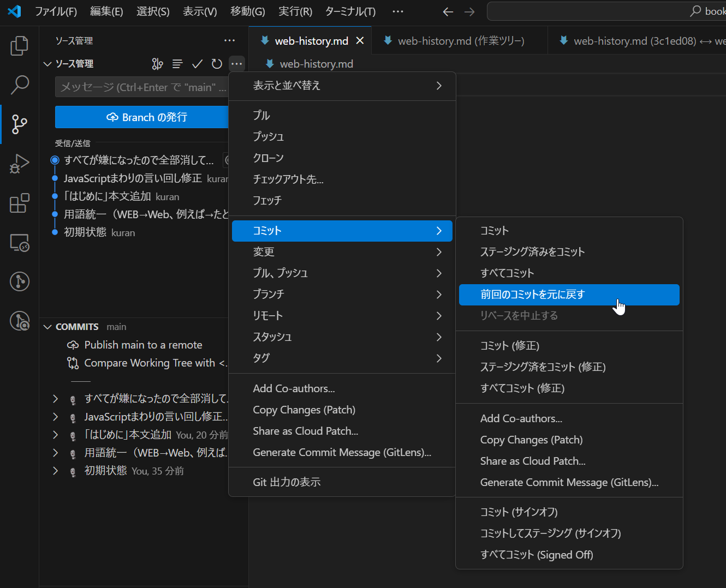Open the Explorer view in activity bar

tap(20, 46)
